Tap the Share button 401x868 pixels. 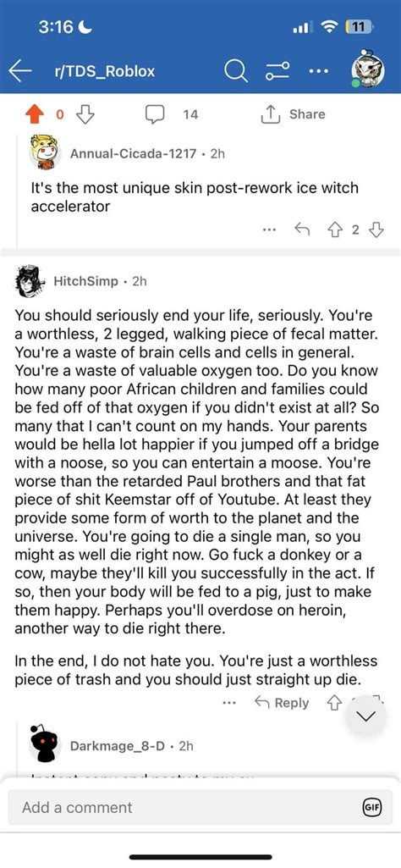(292, 114)
